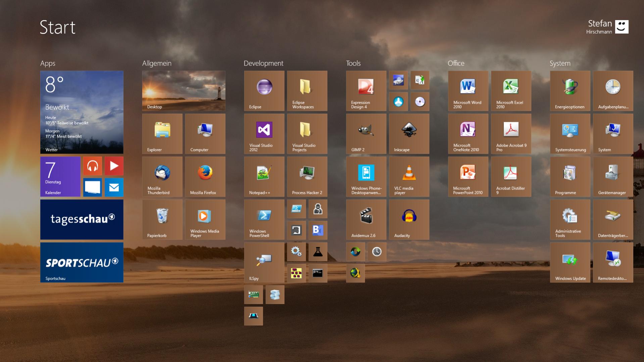Launch Microsoft PowerPoint 2010

coord(468,176)
